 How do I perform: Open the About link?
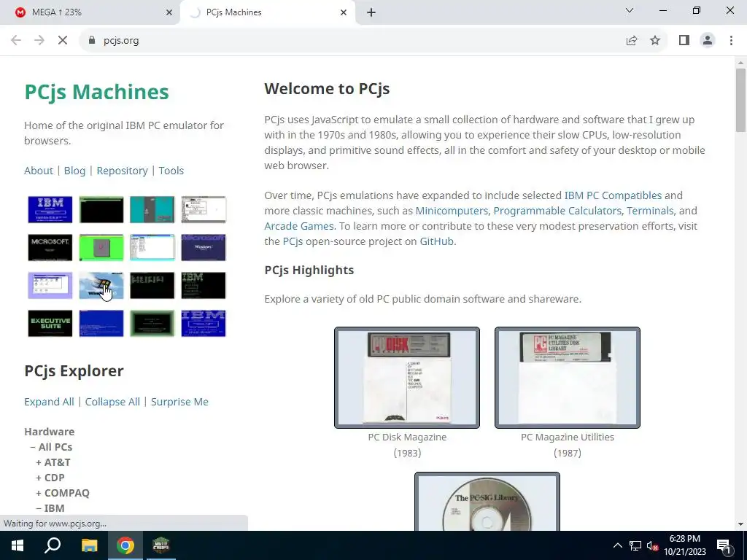[x=39, y=171]
